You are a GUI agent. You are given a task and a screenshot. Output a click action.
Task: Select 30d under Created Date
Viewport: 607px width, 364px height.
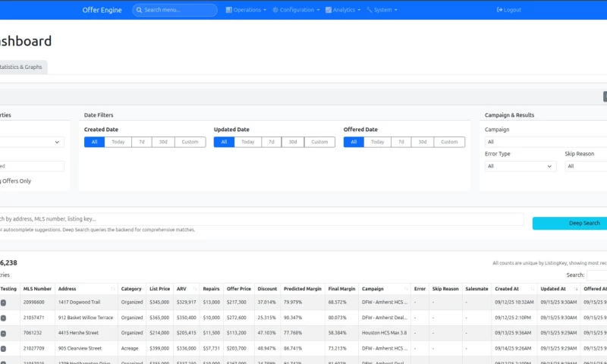[163, 142]
